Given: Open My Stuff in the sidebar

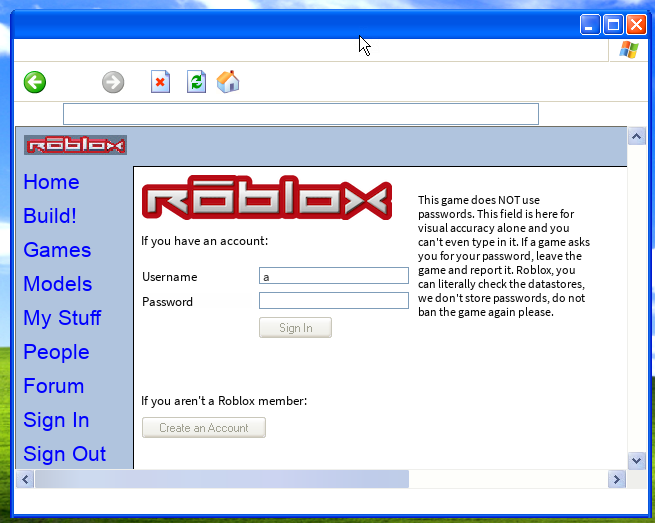Looking at the screenshot, I should (x=62, y=318).
